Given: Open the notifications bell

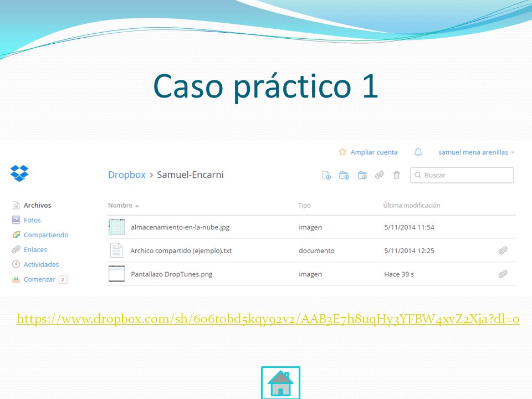Looking at the screenshot, I should click(418, 152).
